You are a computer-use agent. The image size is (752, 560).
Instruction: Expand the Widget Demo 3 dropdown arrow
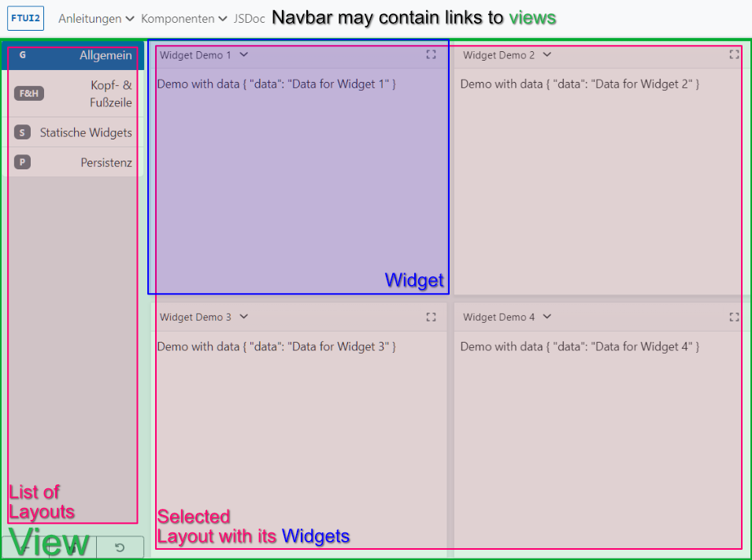click(244, 317)
